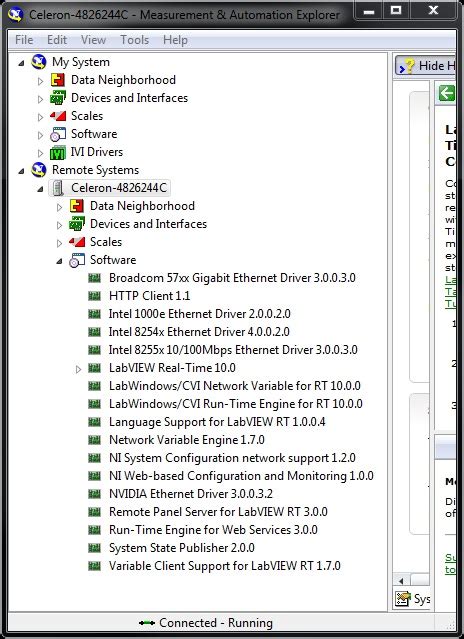Viewport: 464px width, 639px height.
Task: Click the Hide Help question mark icon
Action: (407, 66)
